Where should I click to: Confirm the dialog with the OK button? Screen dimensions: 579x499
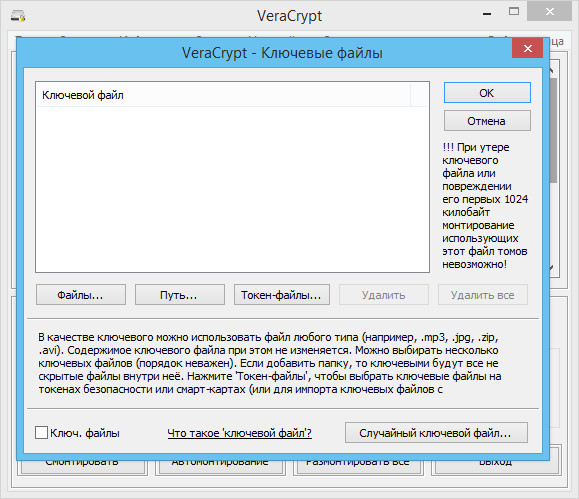pyautogui.click(x=487, y=93)
